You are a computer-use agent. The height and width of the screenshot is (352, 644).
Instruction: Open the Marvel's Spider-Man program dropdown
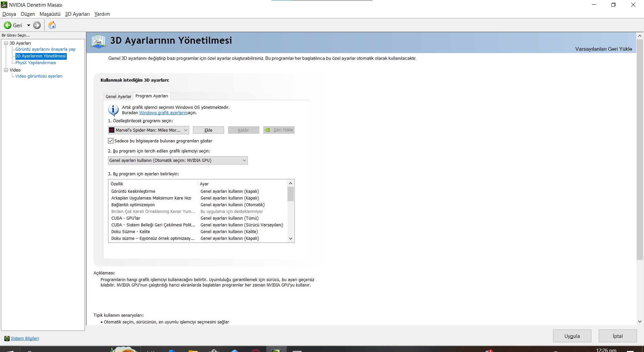(x=149, y=130)
